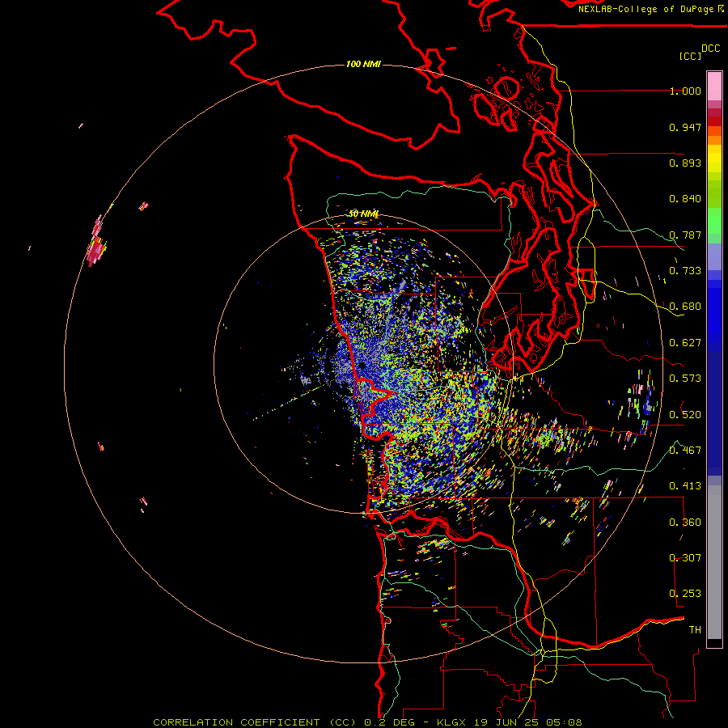Click the 50 NMI range ring label

364,214
